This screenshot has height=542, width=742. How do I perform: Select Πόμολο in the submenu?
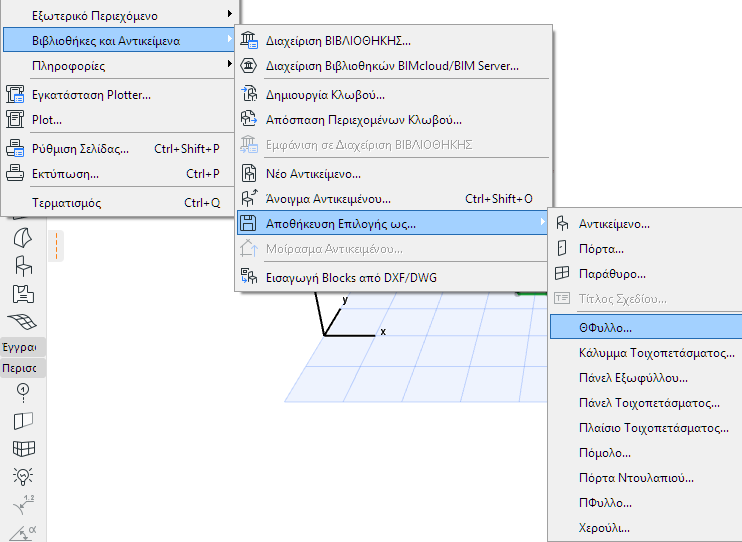click(646, 453)
